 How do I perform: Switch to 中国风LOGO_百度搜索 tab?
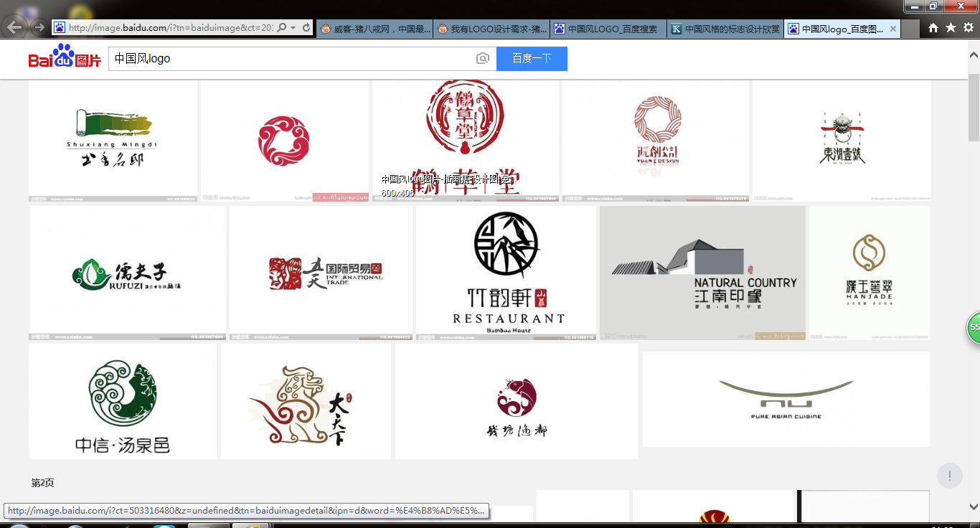coord(608,29)
